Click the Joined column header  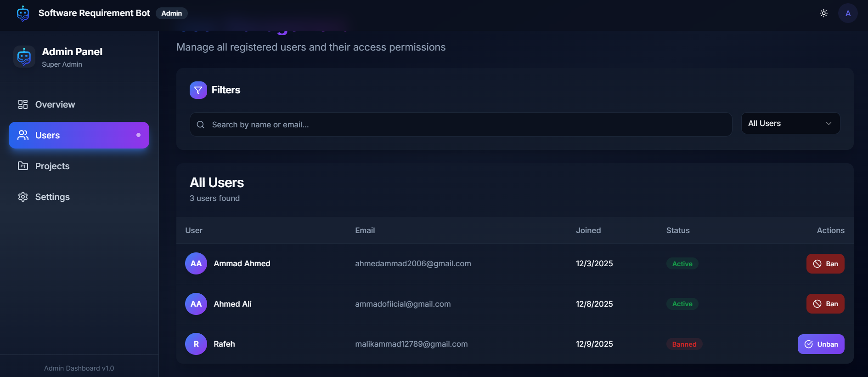[x=588, y=230]
